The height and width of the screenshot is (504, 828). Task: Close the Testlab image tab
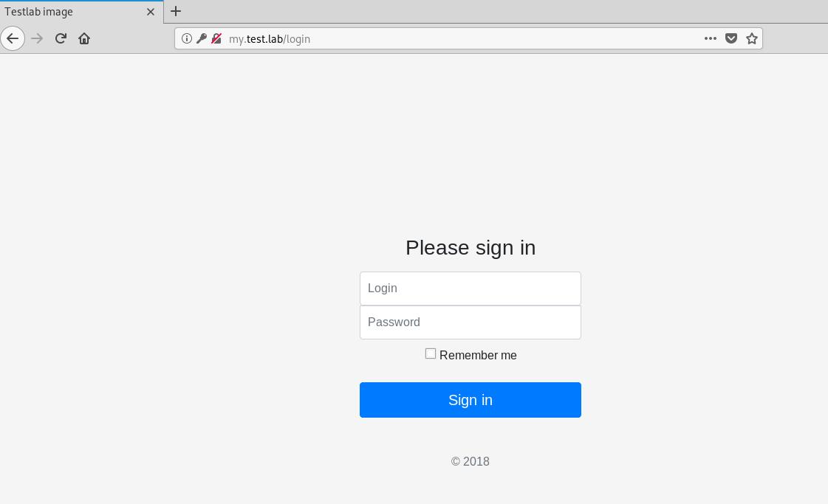[151, 12]
